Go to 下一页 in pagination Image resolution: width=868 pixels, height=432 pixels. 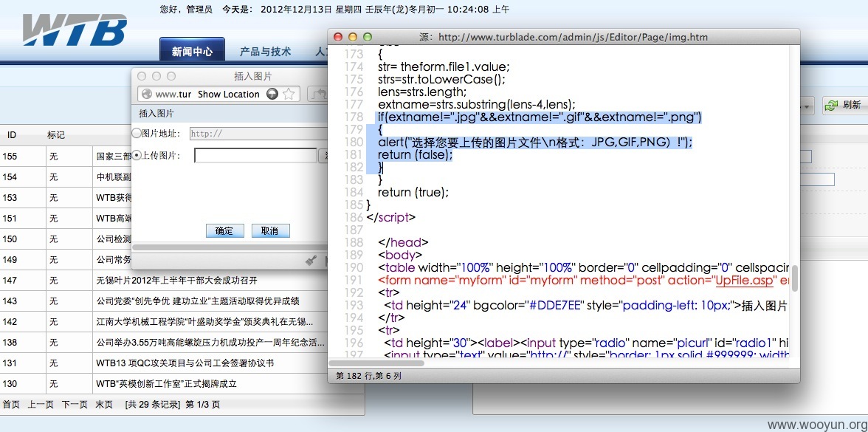74,405
